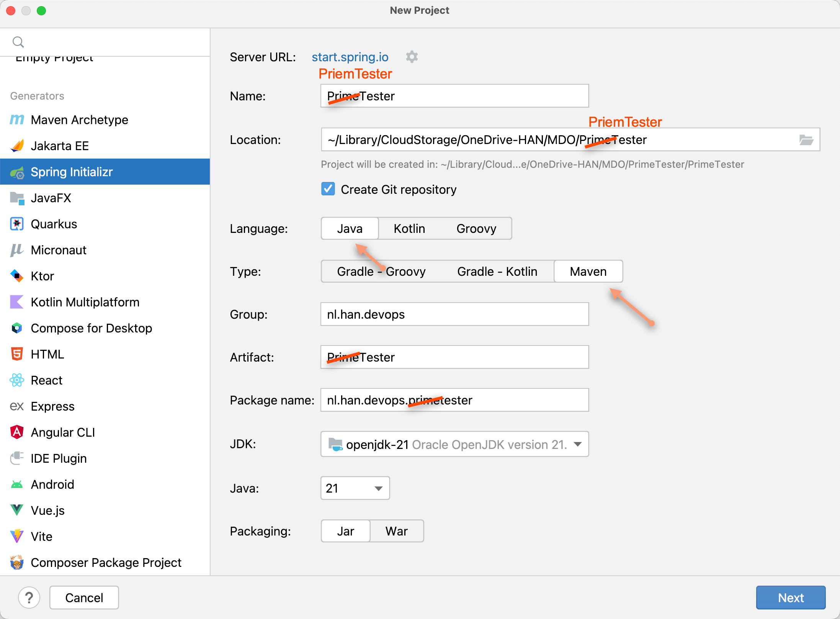
Task: Select Vite generator label
Action: 42,537
